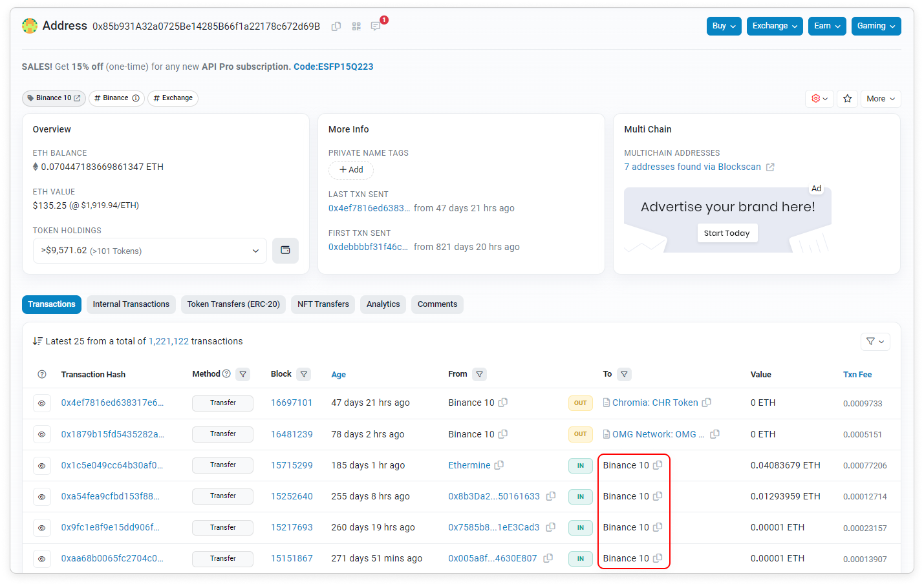Expand the token holdings dropdown
The image size is (924, 586).
click(150, 251)
